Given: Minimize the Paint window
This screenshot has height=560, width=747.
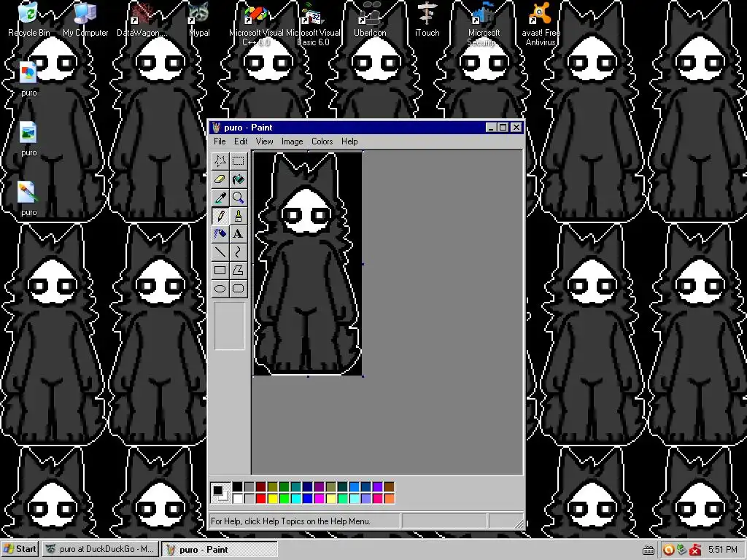Looking at the screenshot, I should 492,127.
